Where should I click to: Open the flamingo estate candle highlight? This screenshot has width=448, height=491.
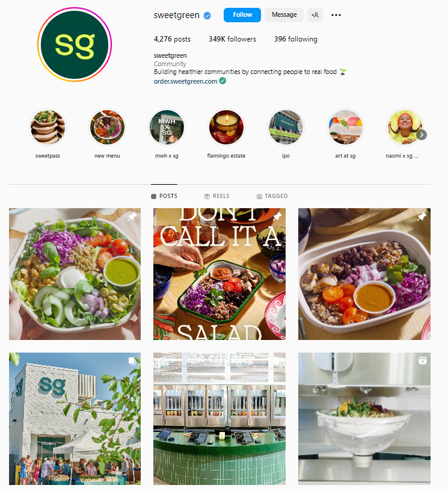(x=226, y=128)
